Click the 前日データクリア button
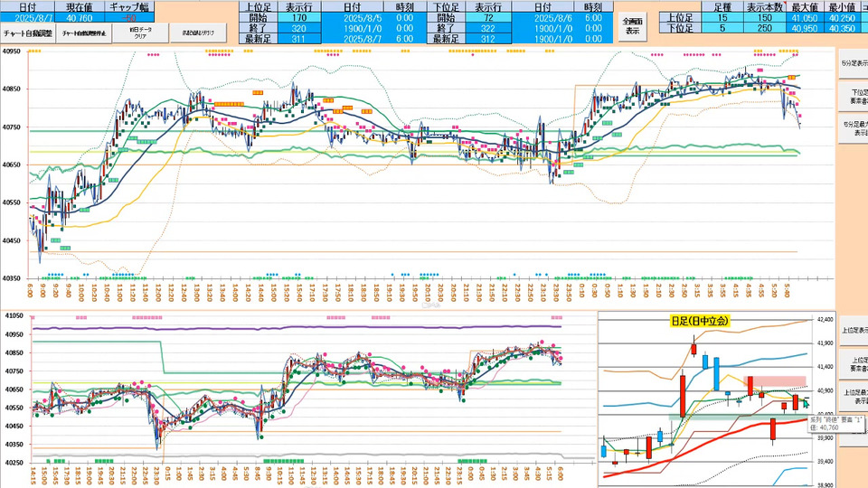The height and width of the screenshot is (488, 868). [140, 32]
